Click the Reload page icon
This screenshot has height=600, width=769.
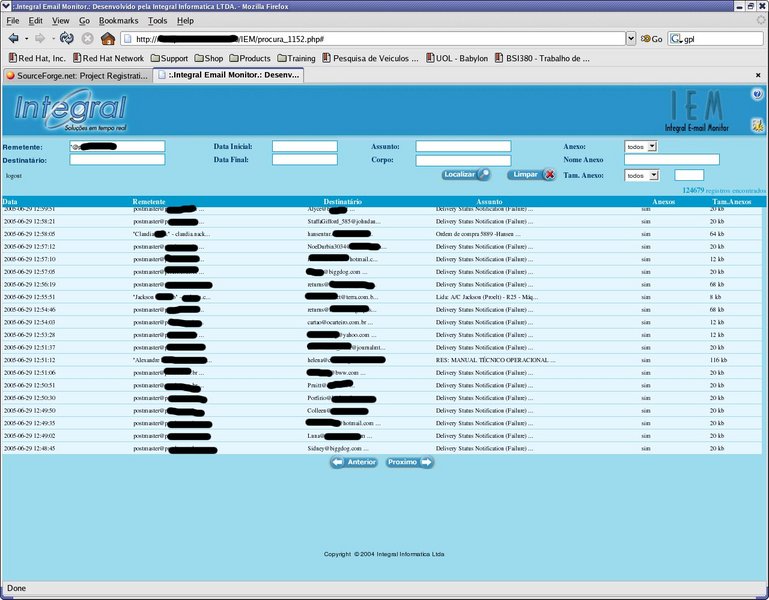tap(66, 39)
